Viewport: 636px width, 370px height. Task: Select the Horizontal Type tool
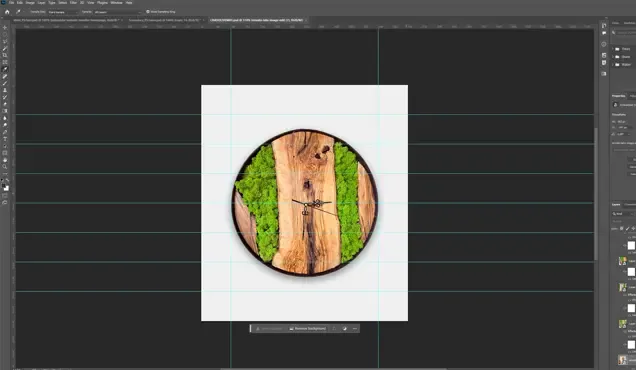[5, 139]
